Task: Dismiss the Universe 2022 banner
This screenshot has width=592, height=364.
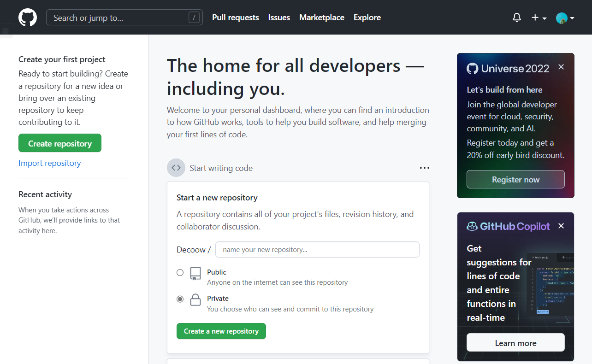Action: pyautogui.click(x=561, y=67)
